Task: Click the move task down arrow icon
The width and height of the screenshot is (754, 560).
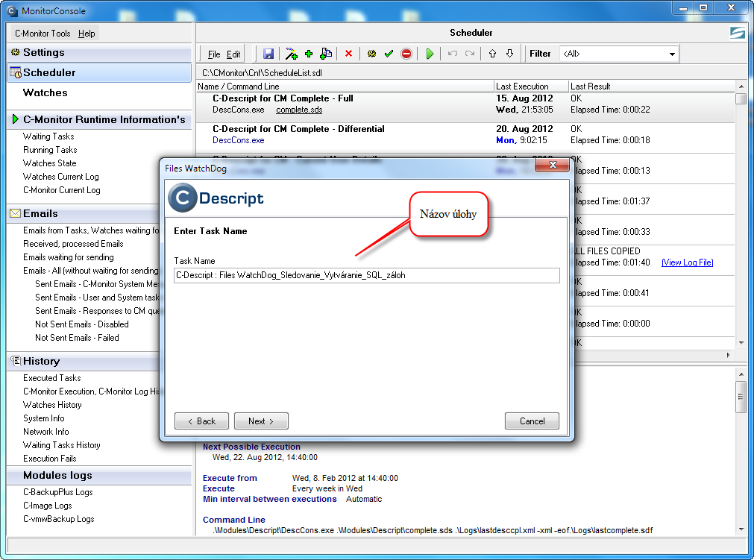Action: [509, 54]
